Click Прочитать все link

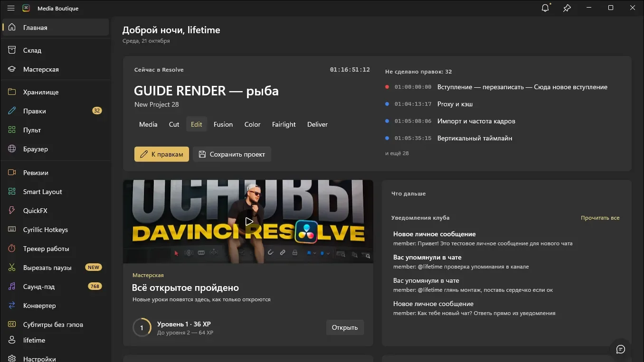[x=600, y=218]
